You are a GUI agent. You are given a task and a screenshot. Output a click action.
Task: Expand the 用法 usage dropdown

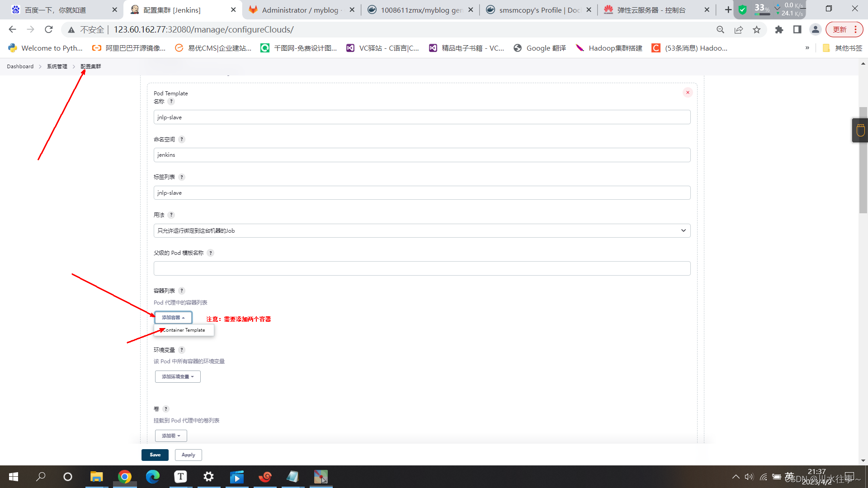tap(422, 230)
